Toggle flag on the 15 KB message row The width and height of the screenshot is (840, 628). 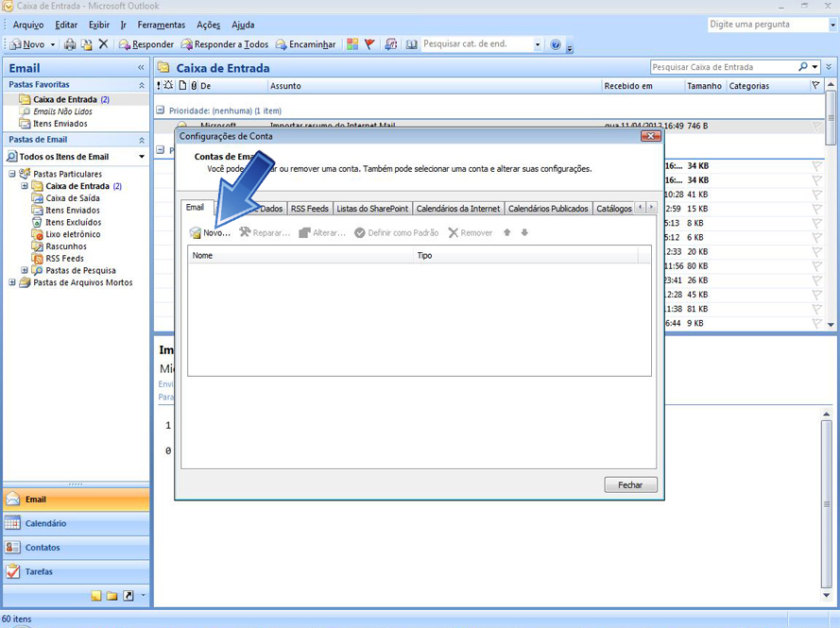click(816, 209)
